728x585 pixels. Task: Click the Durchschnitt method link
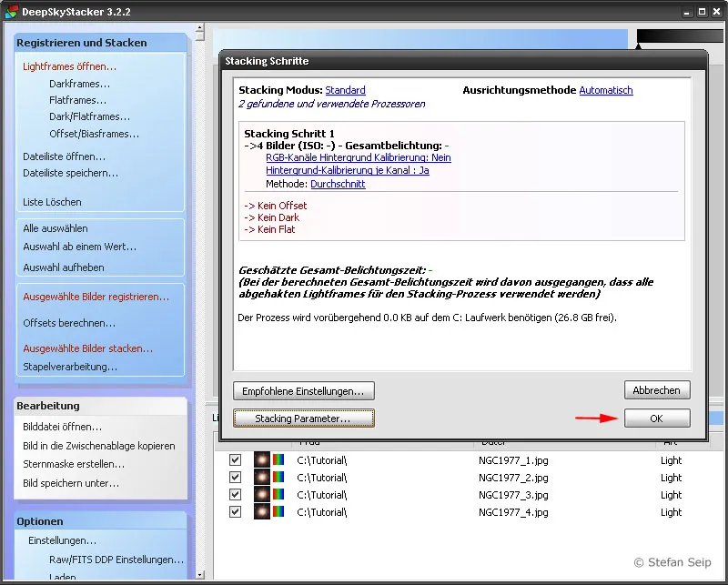coord(338,184)
